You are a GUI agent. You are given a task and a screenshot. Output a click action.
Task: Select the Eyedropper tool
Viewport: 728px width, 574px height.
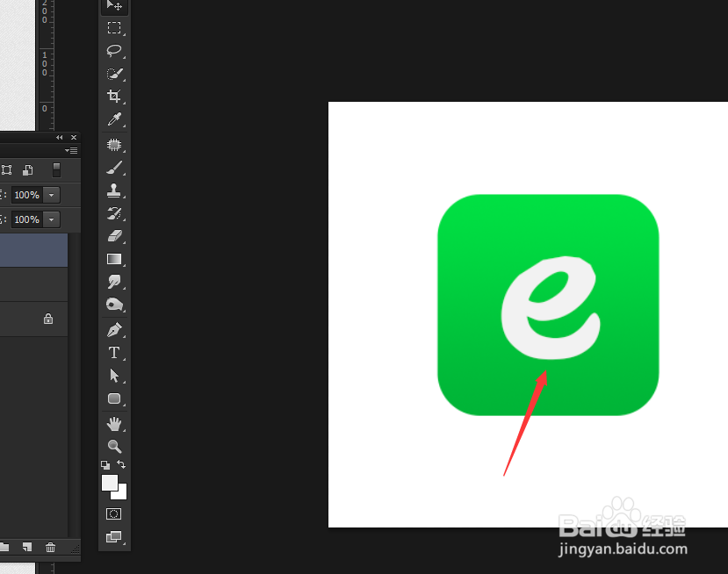click(114, 119)
